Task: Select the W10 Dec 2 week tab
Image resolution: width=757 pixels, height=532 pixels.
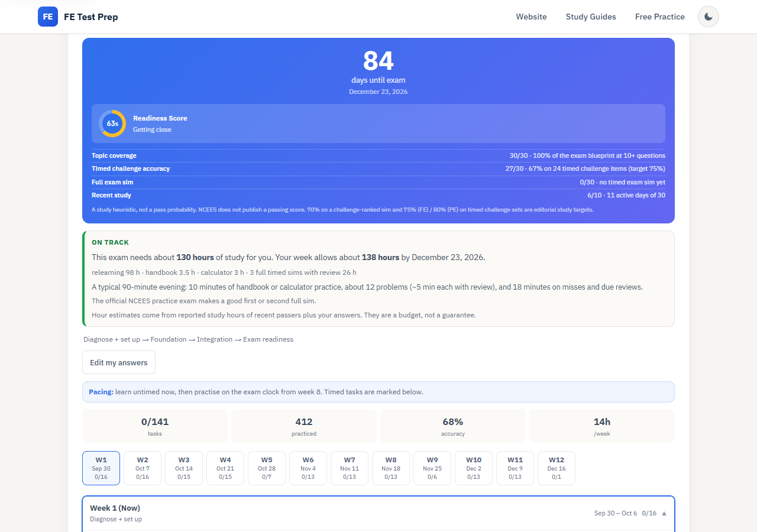Action: (x=474, y=468)
